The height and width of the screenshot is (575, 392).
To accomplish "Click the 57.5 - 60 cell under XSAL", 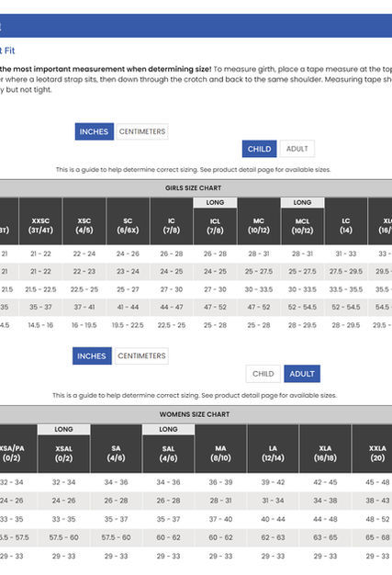I will 63,537.
